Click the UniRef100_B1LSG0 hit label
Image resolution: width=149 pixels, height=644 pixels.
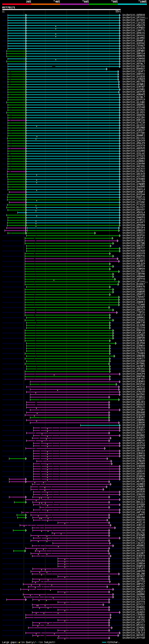tap(133, 271)
